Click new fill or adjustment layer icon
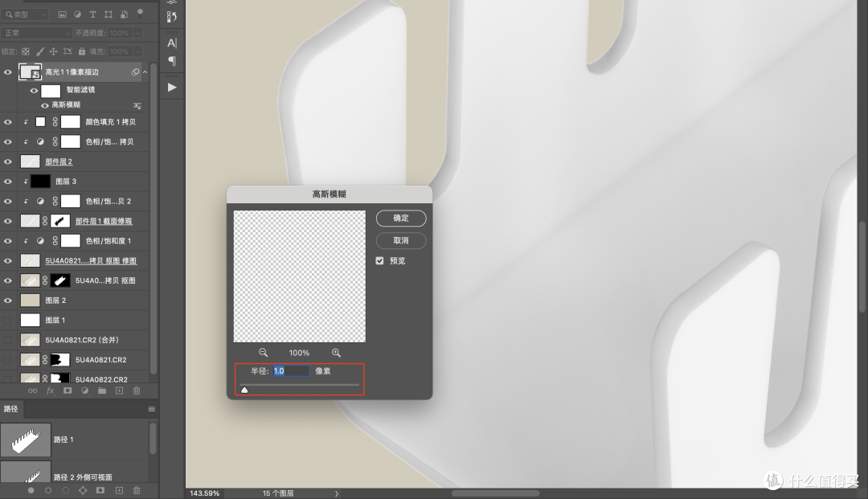This screenshot has height=499, width=868. pos(84,391)
